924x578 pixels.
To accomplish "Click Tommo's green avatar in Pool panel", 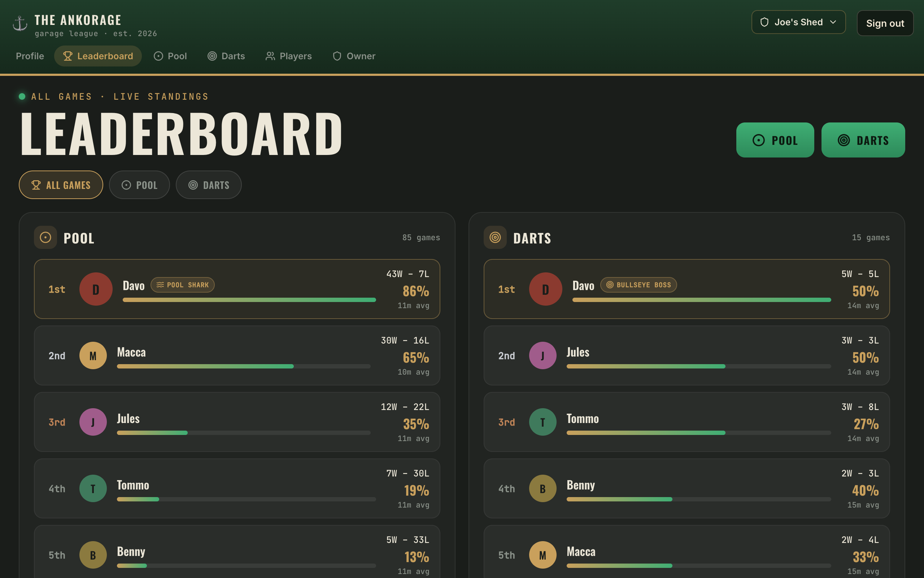I will pyautogui.click(x=93, y=488).
